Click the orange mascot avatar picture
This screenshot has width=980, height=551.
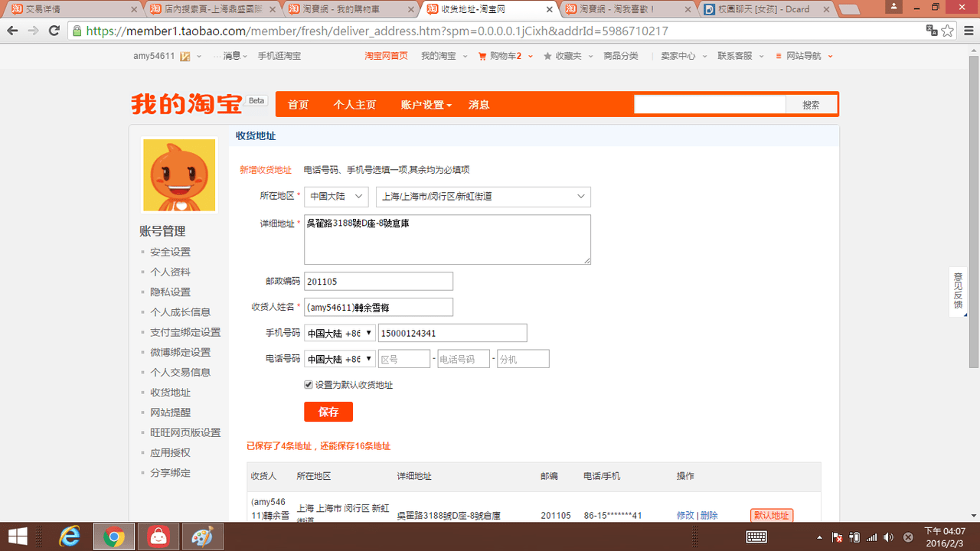tap(179, 175)
